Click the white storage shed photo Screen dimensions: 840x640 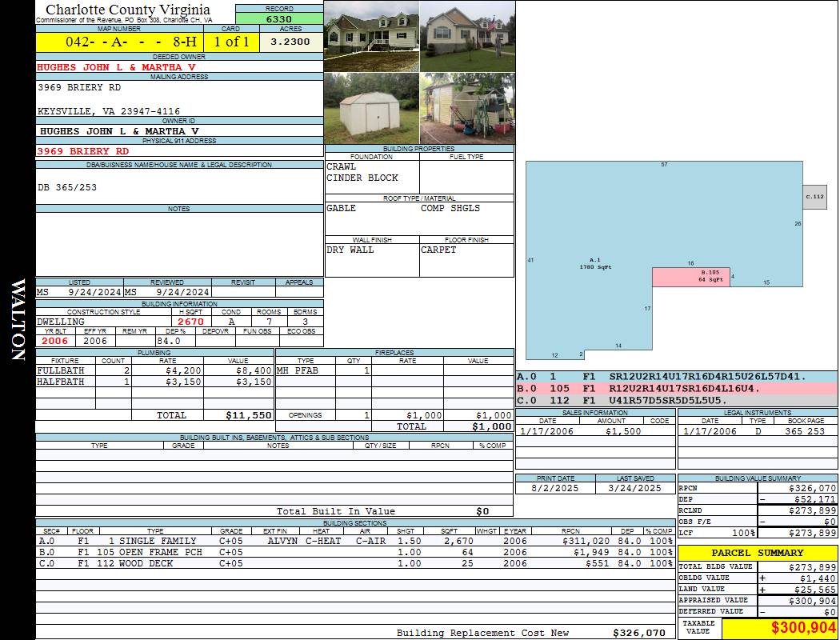click(371, 109)
